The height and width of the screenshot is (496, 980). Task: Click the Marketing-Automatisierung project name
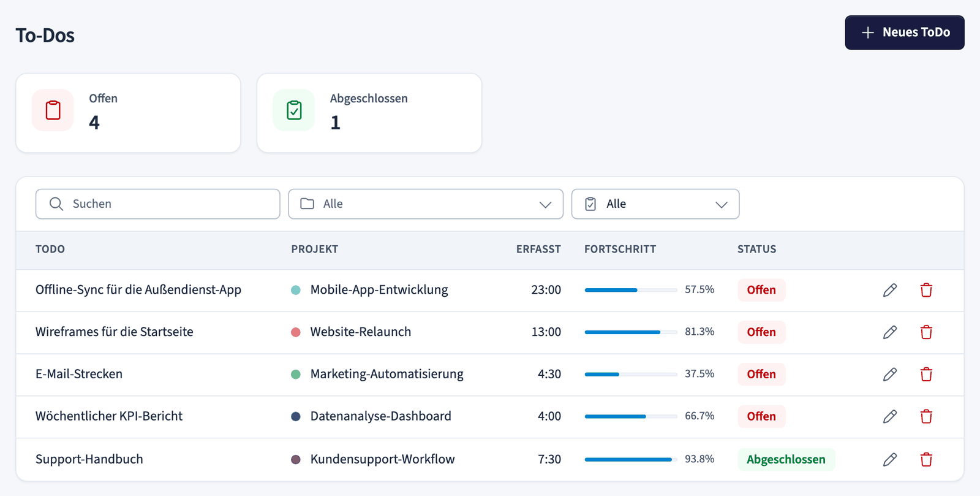(x=387, y=374)
